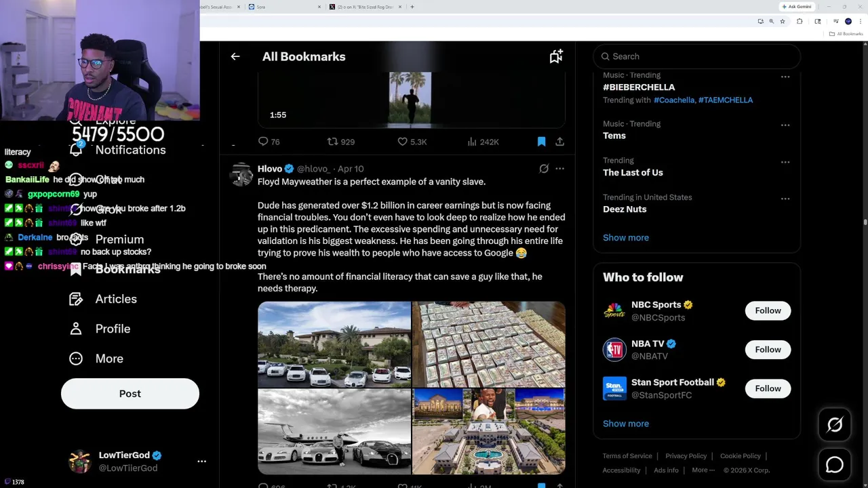
Task: Reply to the video post with 76 replies
Action: point(269,142)
